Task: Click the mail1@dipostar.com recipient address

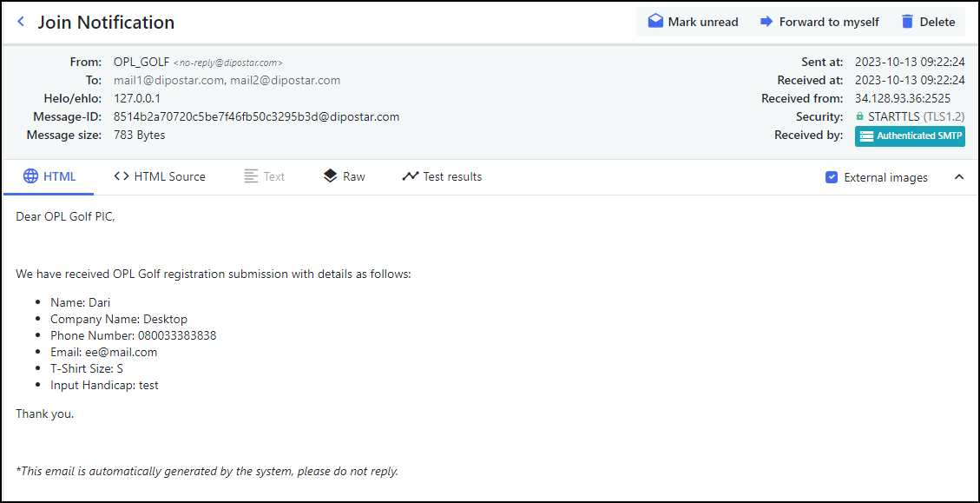Action: pos(168,80)
